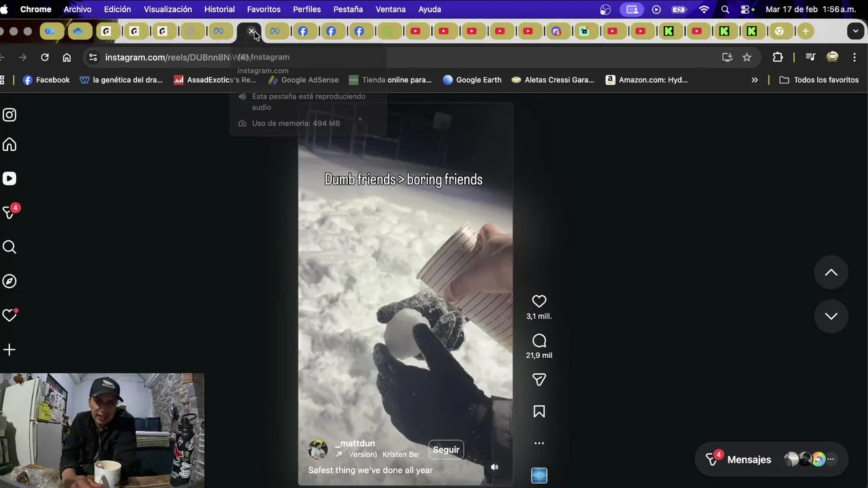This screenshot has height=488, width=868.
Task: Open Archivo menu
Action: 77,9
